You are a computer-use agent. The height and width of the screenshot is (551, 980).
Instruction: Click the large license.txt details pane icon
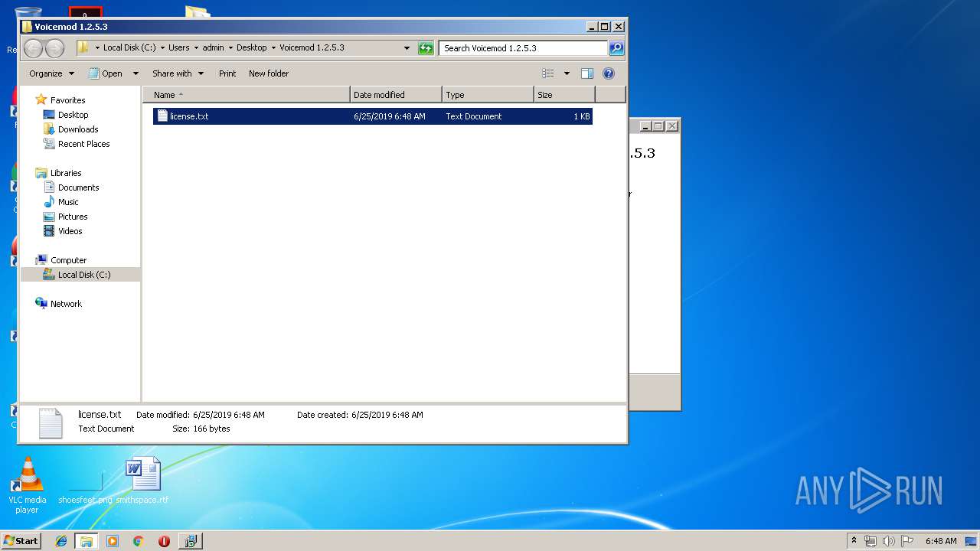click(x=51, y=423)
